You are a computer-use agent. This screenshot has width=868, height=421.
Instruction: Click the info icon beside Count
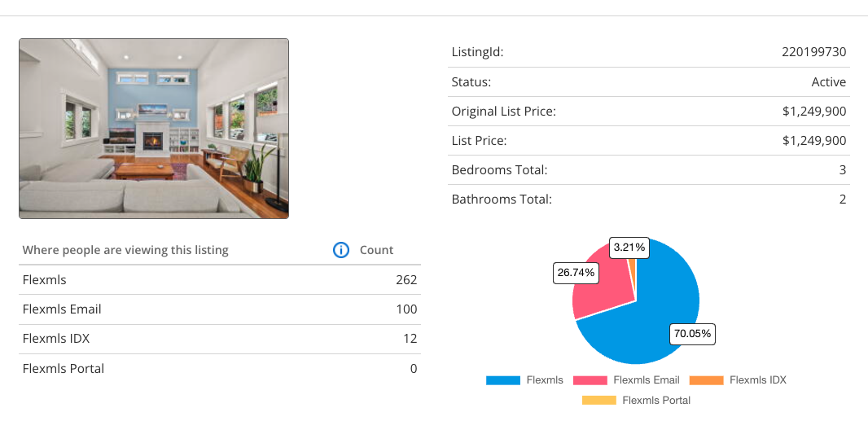(x=342, y=250)
